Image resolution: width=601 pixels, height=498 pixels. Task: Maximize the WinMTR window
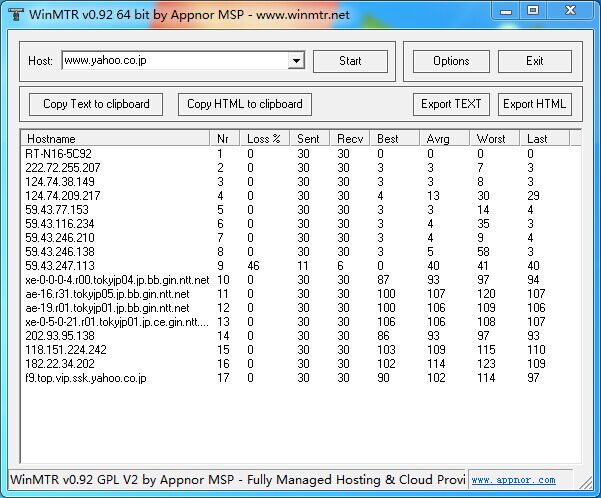coord(533,11)
